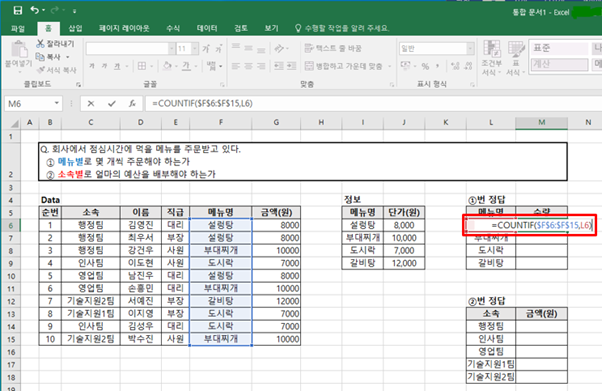
Task: Click in the formula bar
Action: pos(374,103)
